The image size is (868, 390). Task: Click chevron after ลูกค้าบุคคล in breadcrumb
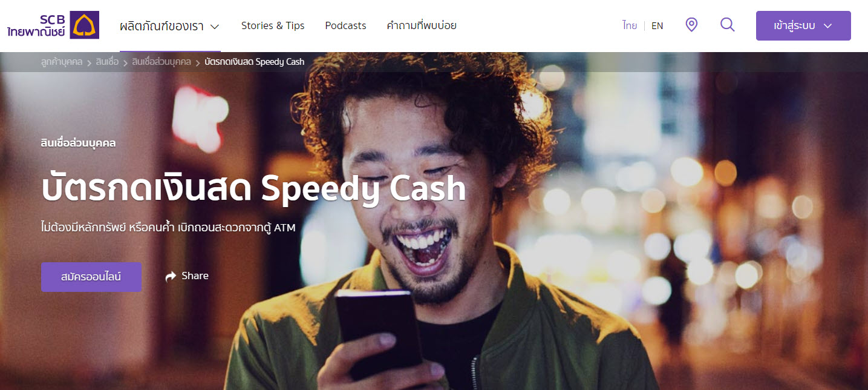coord(89,62)
